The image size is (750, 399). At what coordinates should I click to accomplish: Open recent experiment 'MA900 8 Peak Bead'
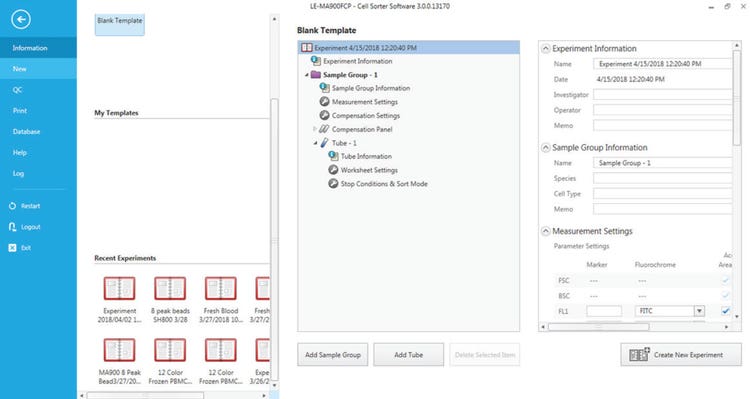120,361
